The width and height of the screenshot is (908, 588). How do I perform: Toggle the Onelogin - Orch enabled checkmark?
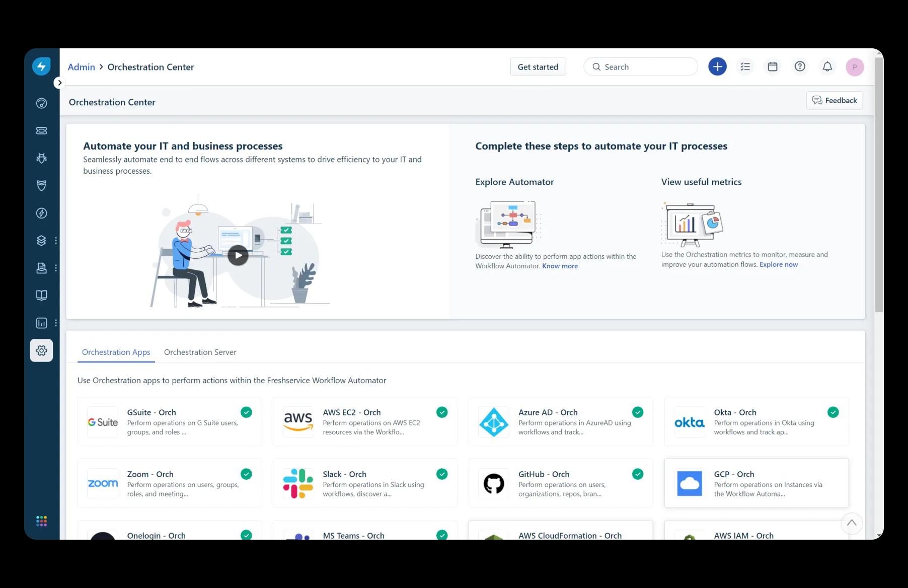(x=246, y=535)
